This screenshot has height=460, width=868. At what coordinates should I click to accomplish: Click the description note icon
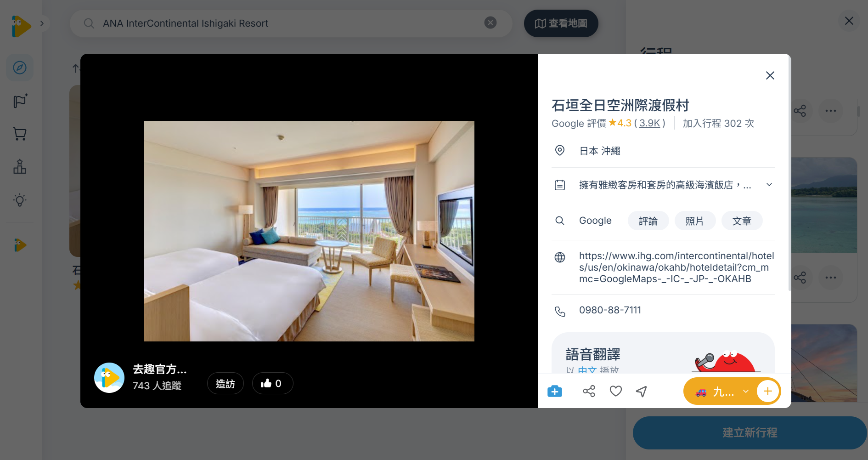[x=560, y=185]
